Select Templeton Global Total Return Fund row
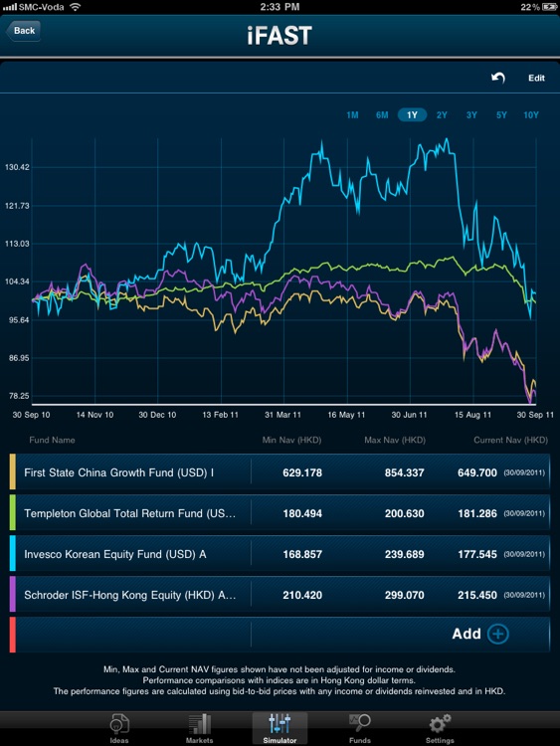This screenshot has height=746, width=560. point(280,513)
